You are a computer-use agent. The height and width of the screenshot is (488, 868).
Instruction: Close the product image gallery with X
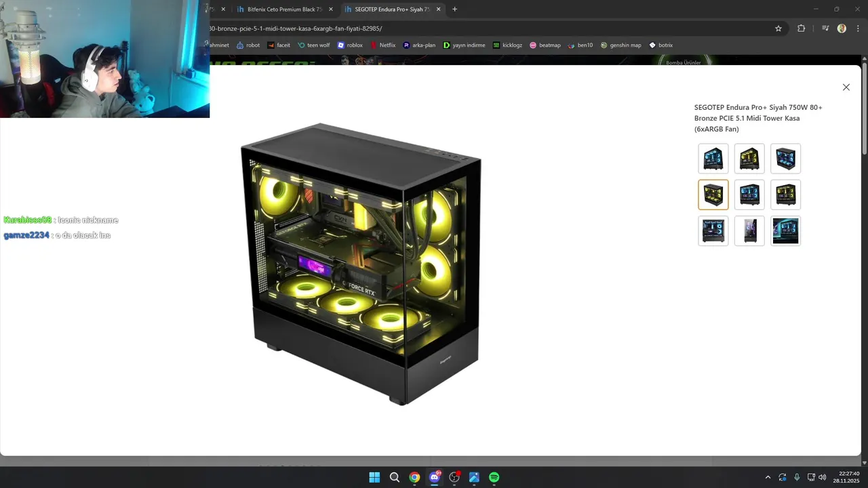[x=846, y=87]
